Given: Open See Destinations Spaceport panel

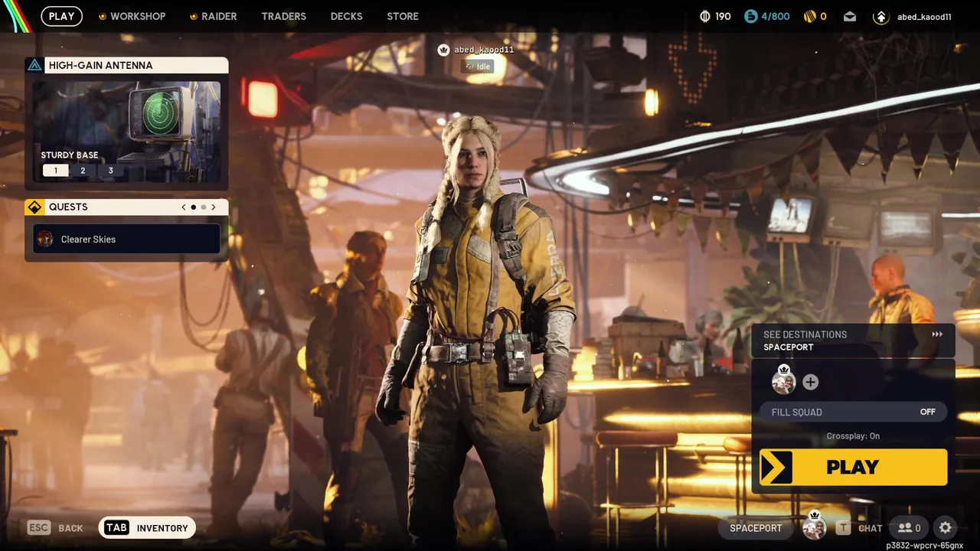Looking at the screenshot, I should [x=853, y=341].
